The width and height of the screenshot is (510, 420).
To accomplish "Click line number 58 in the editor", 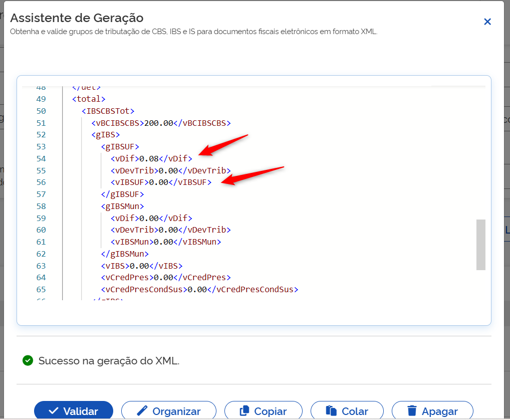I will (x=41, y=206).
